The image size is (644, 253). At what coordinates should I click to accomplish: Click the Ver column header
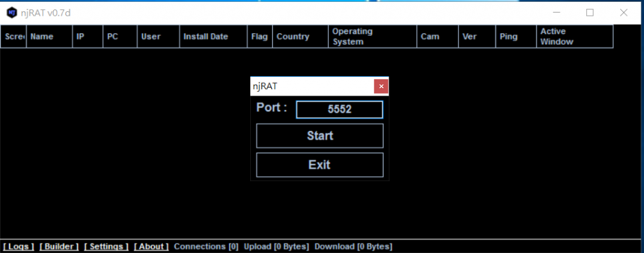point(477,37)
